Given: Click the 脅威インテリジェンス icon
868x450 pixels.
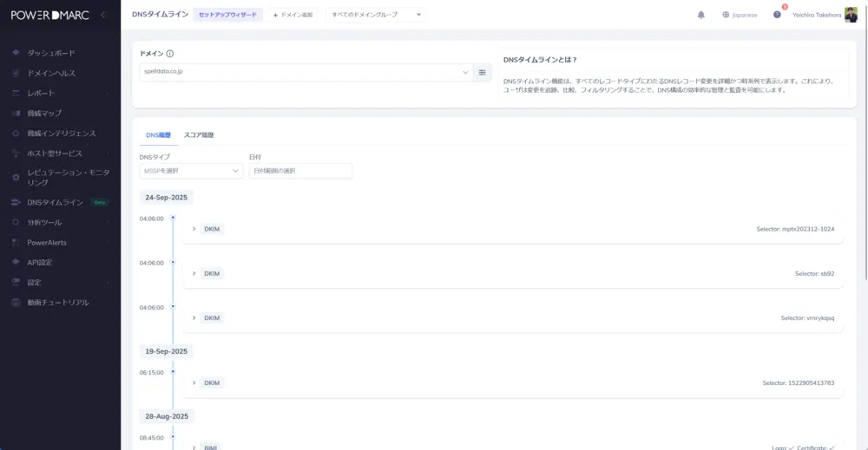Looking at the screenshot, I should click(x=16, y=134).
